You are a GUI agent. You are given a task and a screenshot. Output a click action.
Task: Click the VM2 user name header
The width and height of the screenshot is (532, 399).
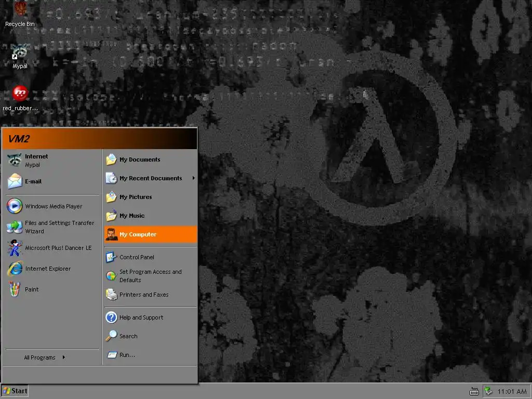pos(19,139)
